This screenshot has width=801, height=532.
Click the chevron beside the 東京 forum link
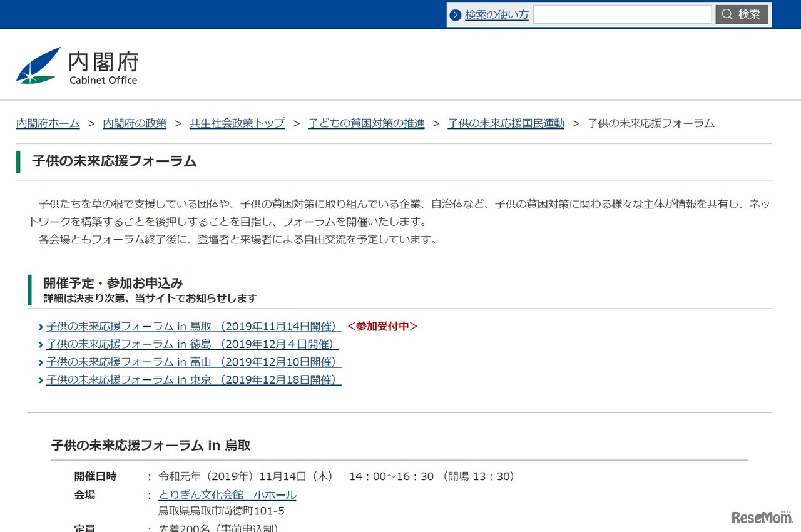click(41, 380)
